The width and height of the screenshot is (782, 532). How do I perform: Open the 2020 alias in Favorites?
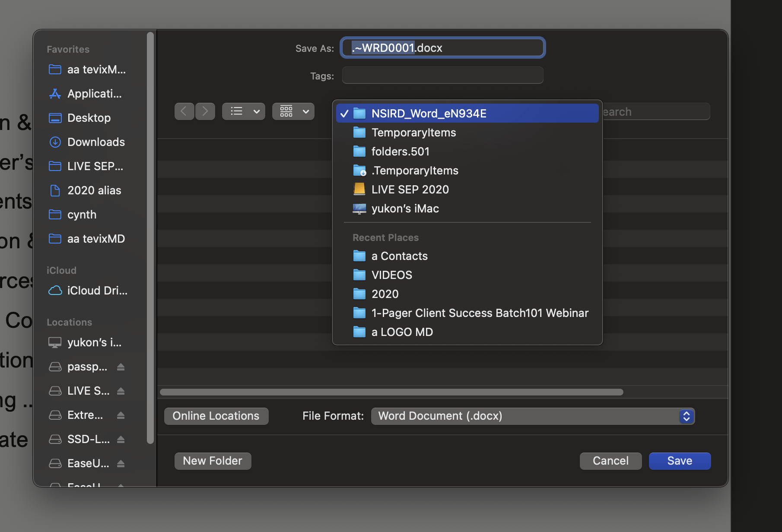click(x=94, y=190)
